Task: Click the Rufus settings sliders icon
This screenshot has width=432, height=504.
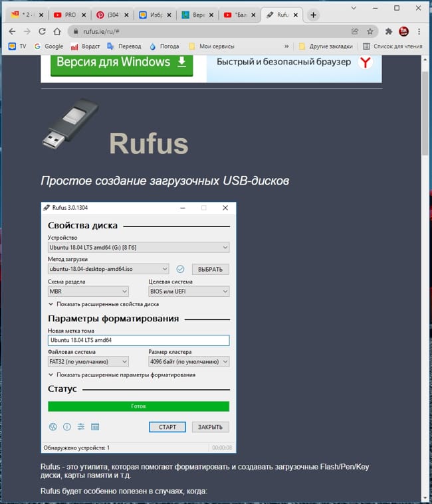Action: tap(81, 427)
